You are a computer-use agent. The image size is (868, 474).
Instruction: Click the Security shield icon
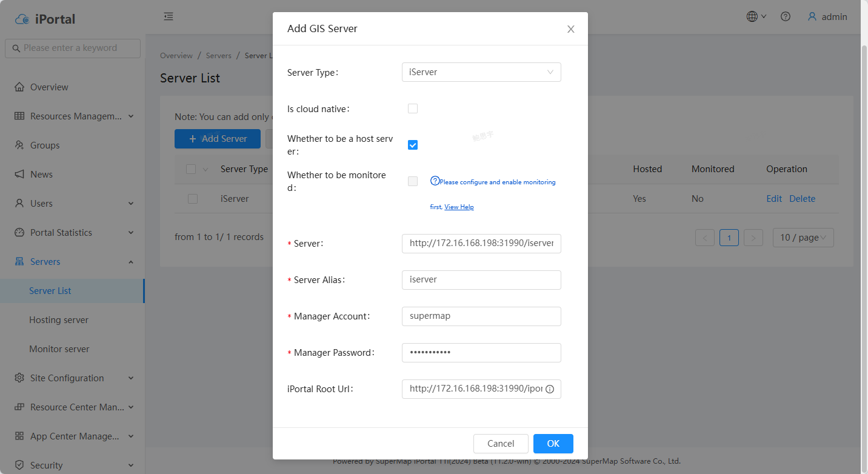(19, 465)
